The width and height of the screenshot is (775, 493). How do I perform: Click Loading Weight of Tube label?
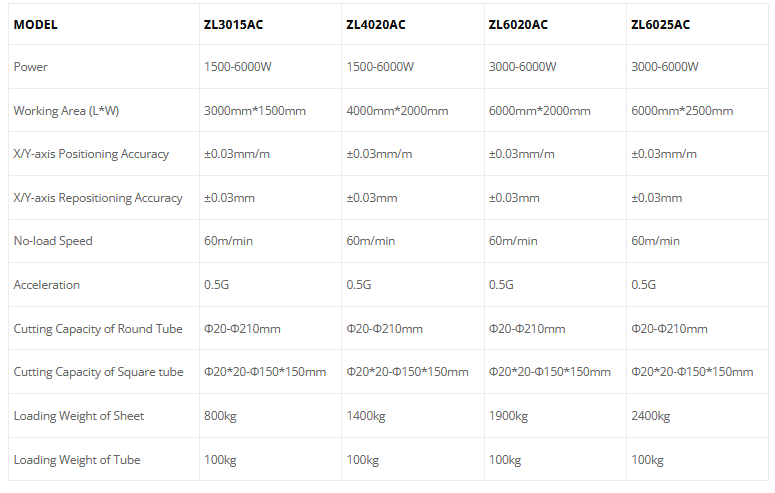click(77, 460)
